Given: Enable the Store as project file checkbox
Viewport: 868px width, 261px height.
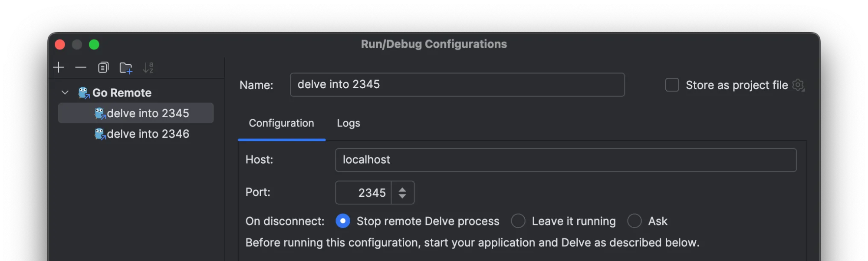Looking at the screenshot, I should click(672, 85).
